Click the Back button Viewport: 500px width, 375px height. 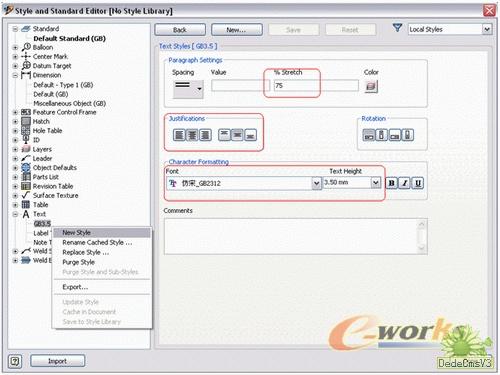[180, 30]
